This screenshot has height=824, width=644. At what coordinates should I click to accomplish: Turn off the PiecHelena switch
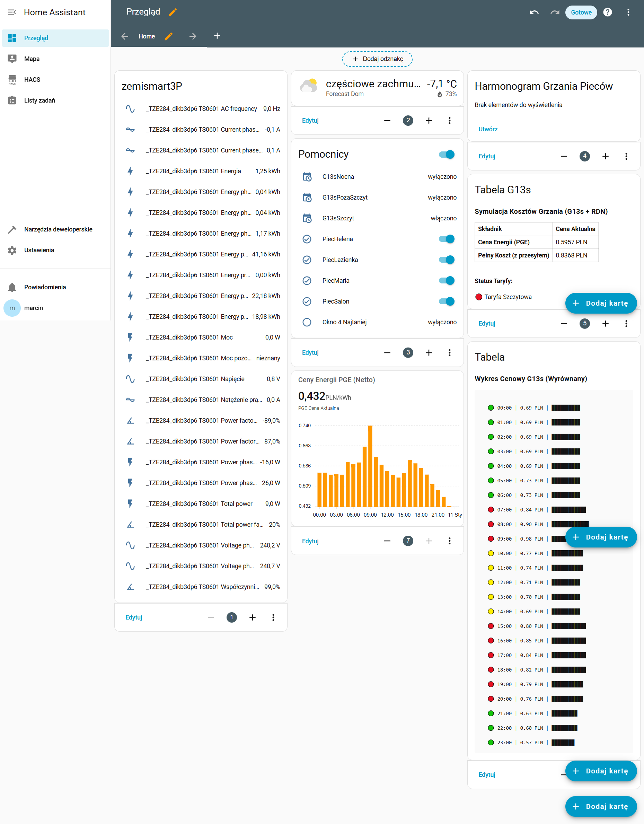pyautogui.click(x=446, y=239)
